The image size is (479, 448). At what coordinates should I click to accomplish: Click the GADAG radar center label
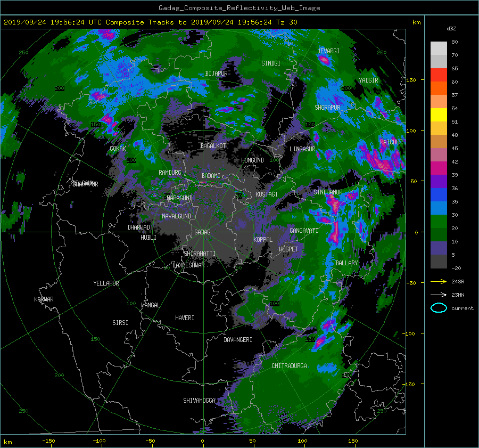(203, 232)
